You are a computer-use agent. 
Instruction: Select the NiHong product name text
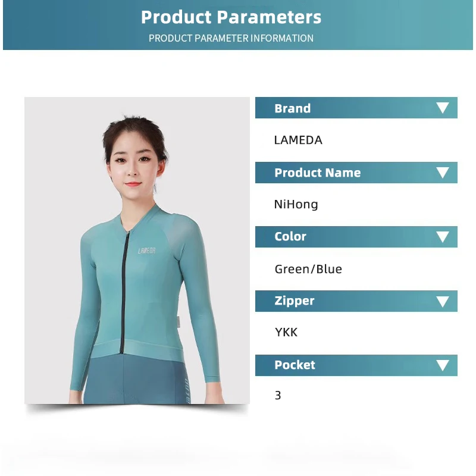pyautogui.click(x=296, y=204)
